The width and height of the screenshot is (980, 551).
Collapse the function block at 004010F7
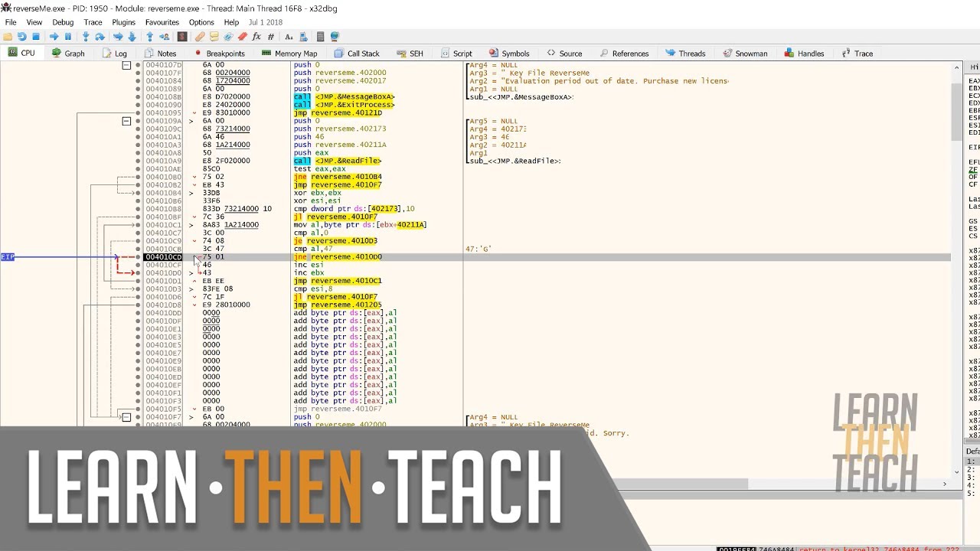[126, 417]
